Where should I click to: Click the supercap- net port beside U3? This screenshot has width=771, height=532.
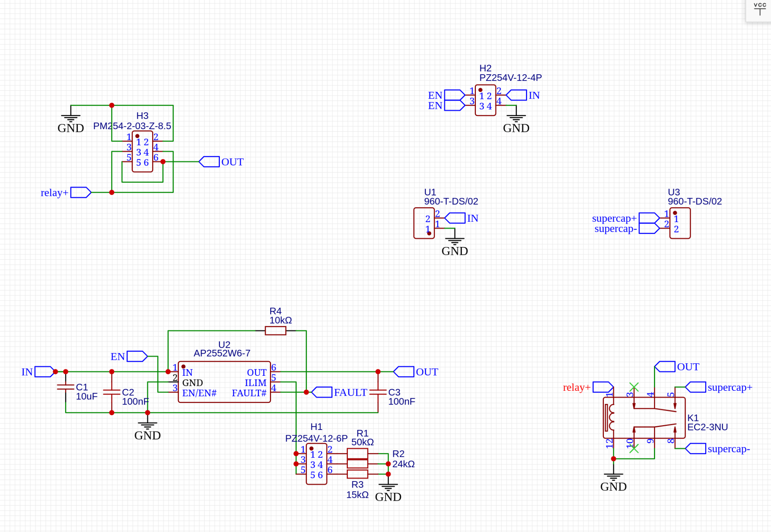(649, 228)
